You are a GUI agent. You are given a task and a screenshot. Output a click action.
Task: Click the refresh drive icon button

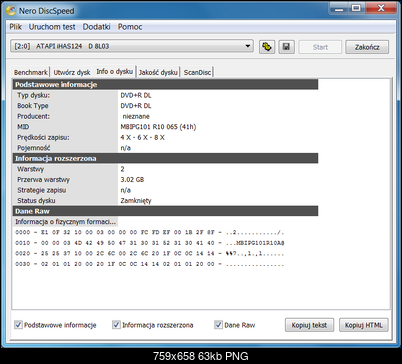coord(267,47)
